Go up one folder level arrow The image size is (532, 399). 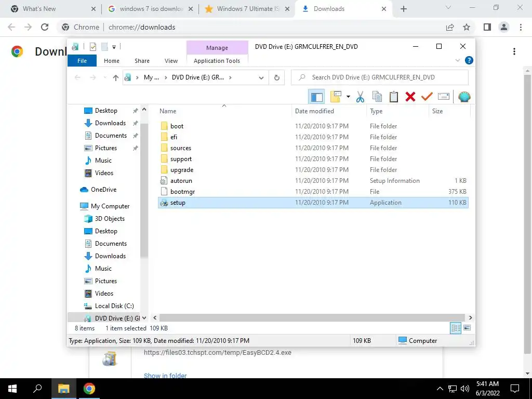(x=116, y=78)
